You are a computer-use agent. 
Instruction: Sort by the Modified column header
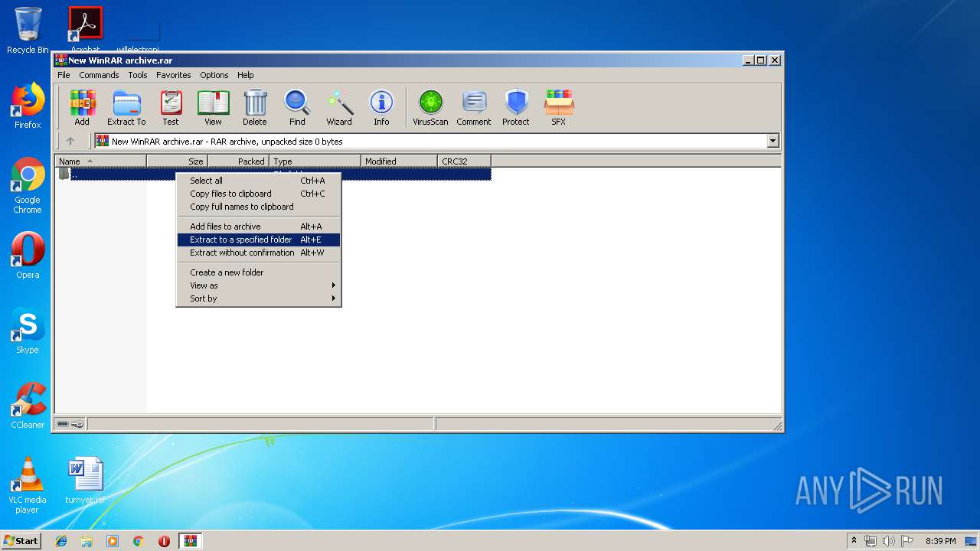click(399, 161)
